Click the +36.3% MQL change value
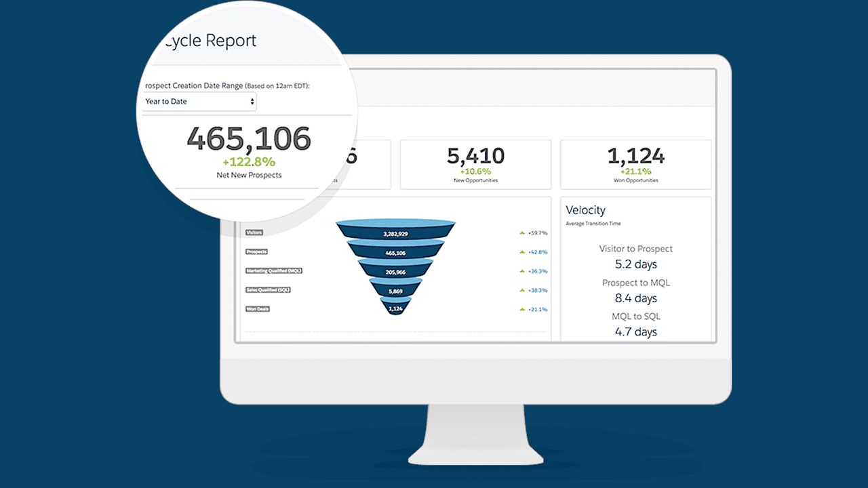The image size is (868, 488). tap(538, 271)
